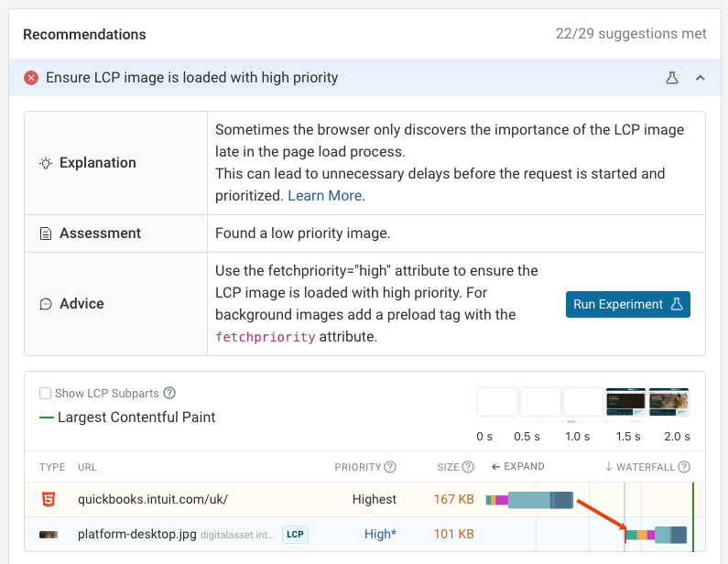Select the HTML5 document type icon

[x=49, y=500]
